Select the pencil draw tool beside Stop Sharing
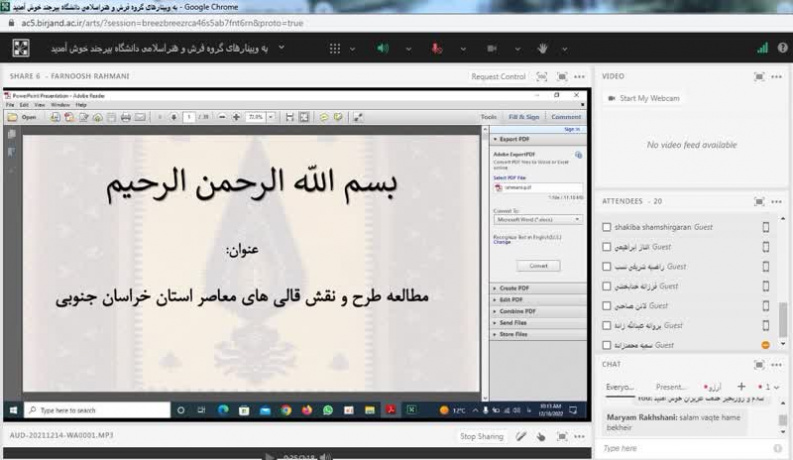The height and width of the screenshot is (460, 793). coord(521,436)
